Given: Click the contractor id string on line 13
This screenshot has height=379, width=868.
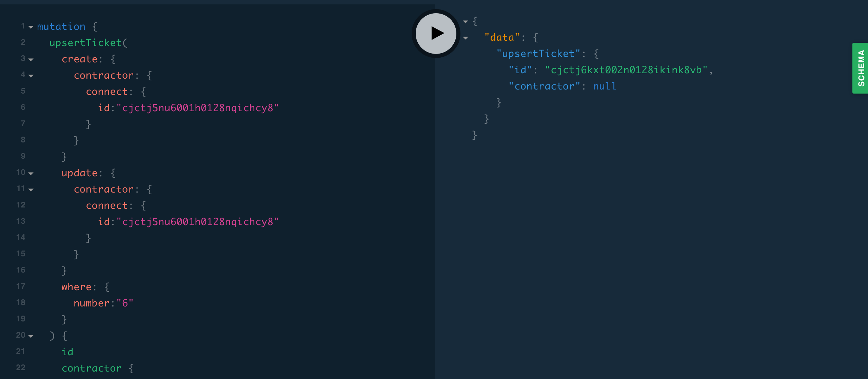Looking at the screenshot, I should pos(197,222).
